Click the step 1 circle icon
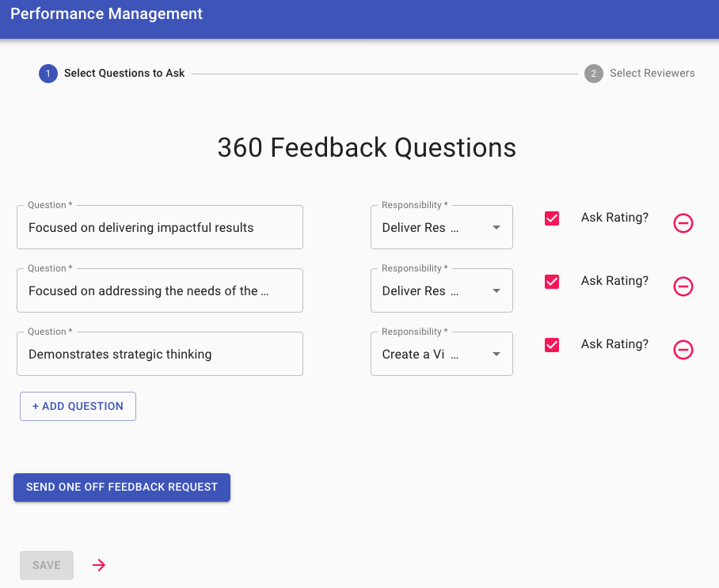Screen dimensions: 719x588 click(x=48, y=74)
